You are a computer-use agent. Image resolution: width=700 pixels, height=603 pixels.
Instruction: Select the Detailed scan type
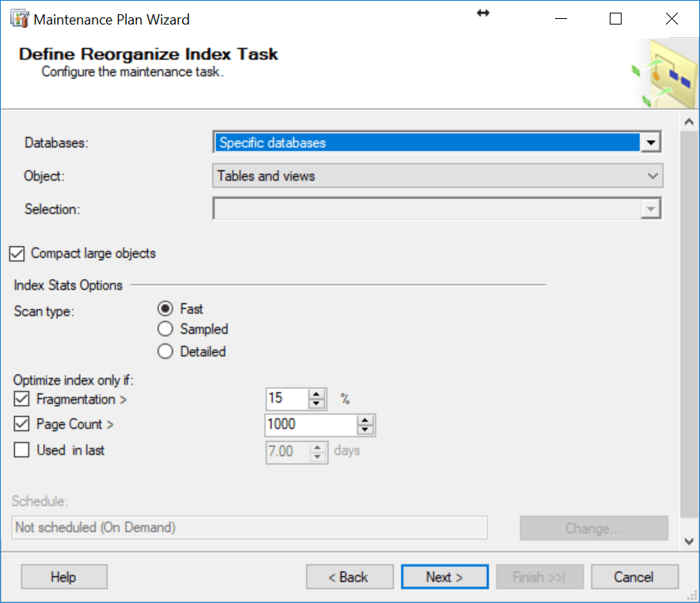click(x=165, y=351)
